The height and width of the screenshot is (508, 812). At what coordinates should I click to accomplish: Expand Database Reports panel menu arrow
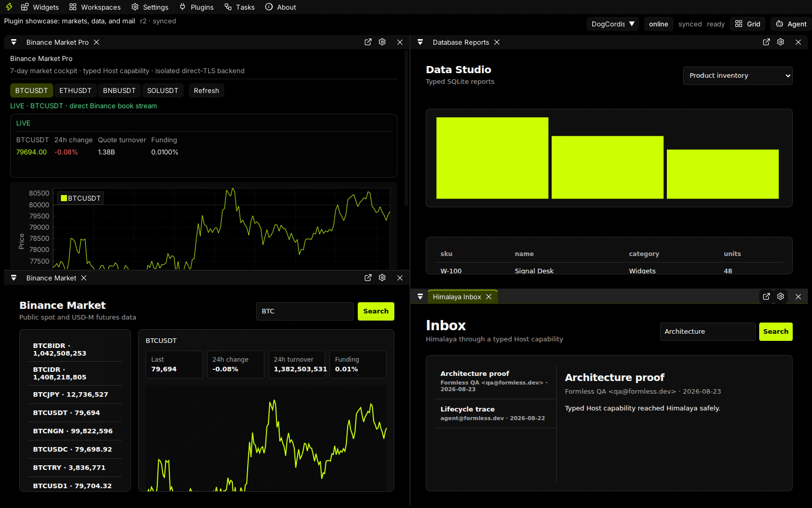point(420,42)
